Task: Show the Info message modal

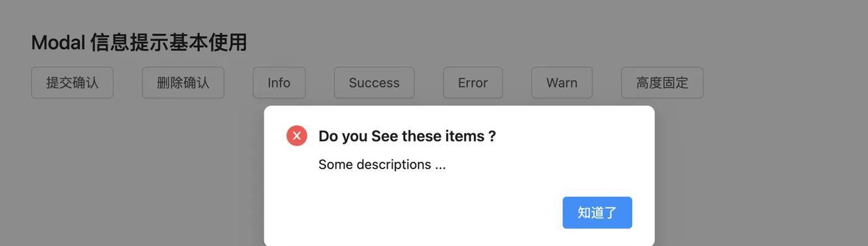Action: click(279, 83)
